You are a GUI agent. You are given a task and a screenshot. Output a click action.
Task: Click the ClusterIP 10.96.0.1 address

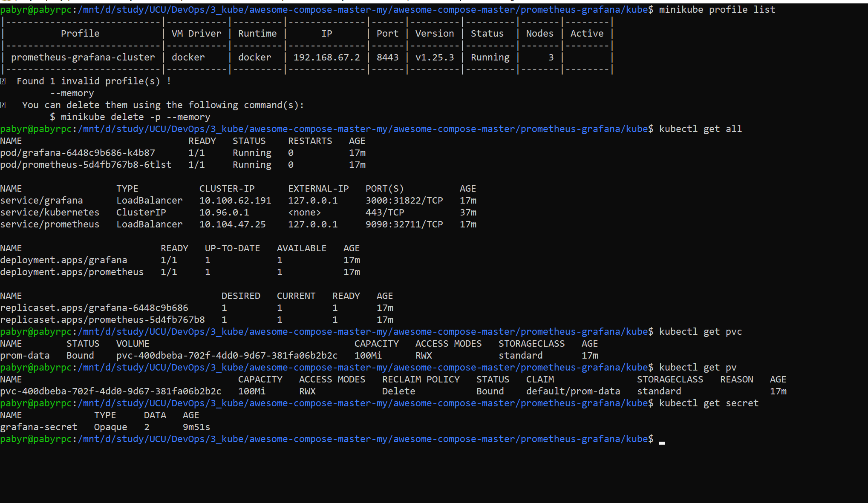(225, 212)
